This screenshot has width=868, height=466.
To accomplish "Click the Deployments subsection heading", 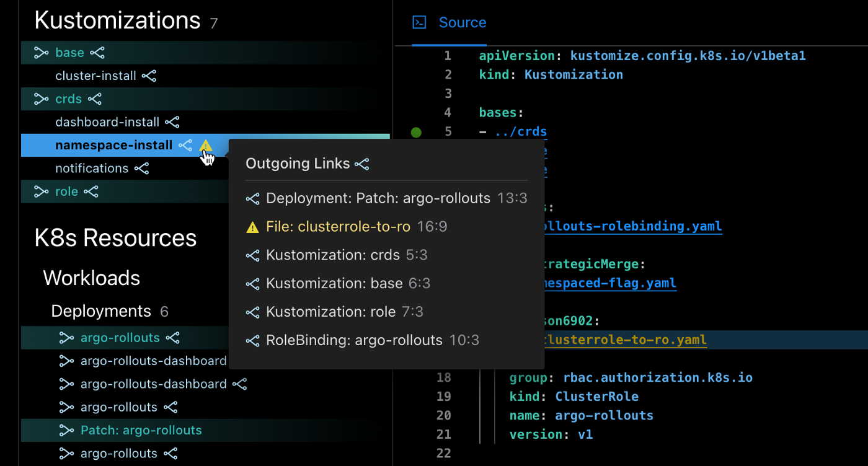I will click(x=101, y=311).
